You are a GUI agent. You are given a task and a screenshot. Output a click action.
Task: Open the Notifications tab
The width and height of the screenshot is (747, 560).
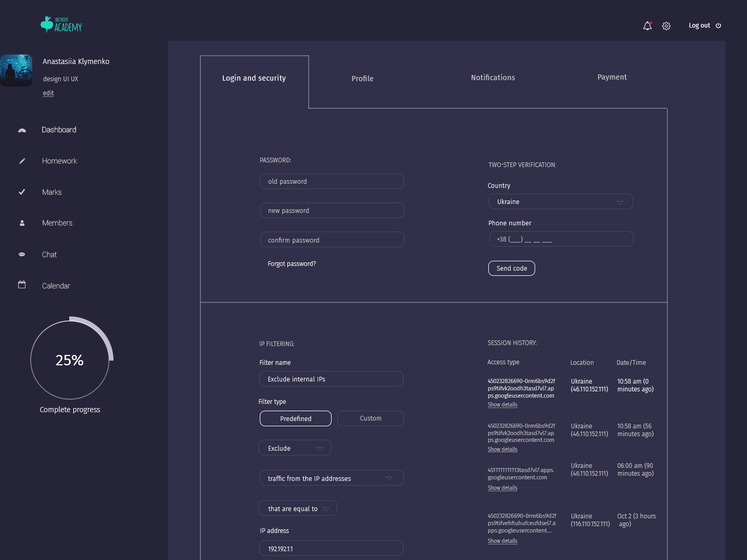coord(492,78)
